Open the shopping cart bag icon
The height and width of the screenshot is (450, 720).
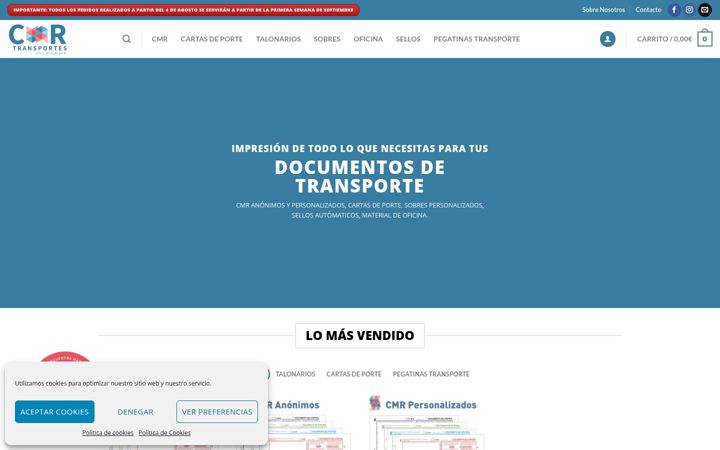point(705,39)
